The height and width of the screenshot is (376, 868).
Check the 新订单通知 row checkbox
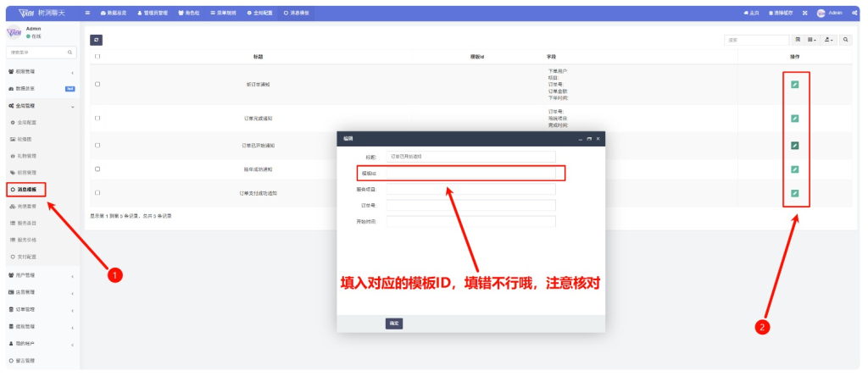[x=97, y=84]
